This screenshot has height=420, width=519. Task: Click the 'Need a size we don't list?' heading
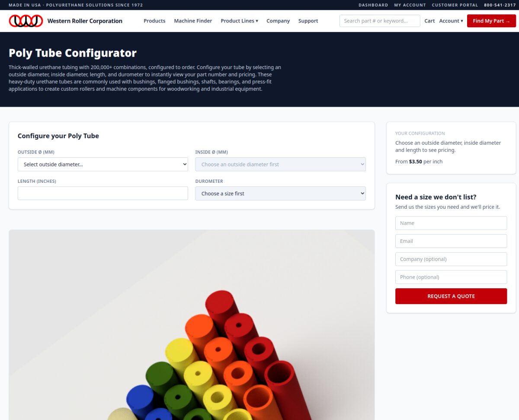point(436,197)
